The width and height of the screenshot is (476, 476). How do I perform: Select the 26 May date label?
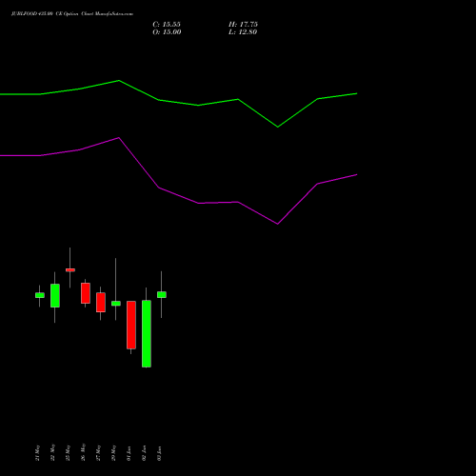pos(83,452)
